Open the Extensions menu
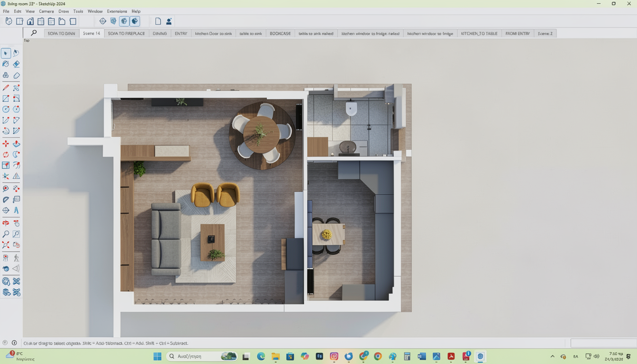 coord(117,11)
